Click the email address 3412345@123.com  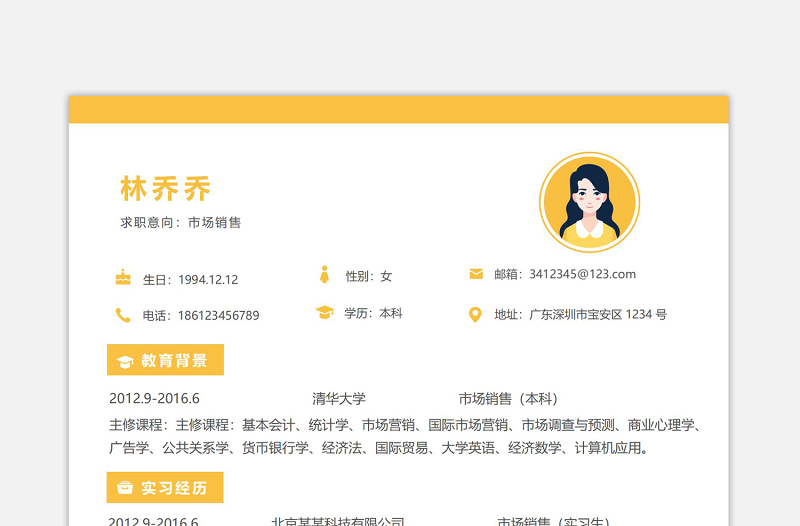[x=583, y=274]
